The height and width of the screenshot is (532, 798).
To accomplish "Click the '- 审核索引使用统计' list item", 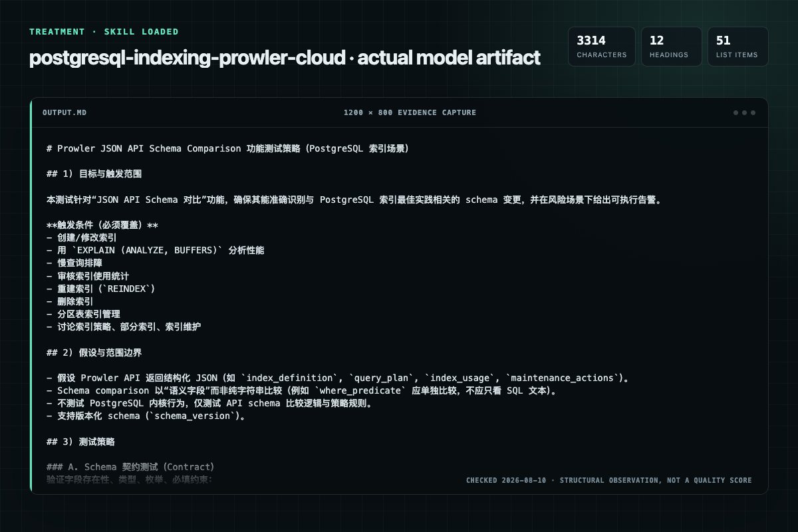I will click(x=88, y=275).
